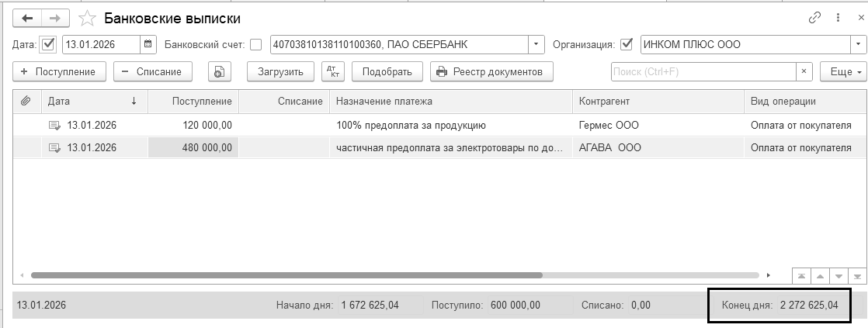Open the date picker calendar icon
Screen dimensions: 868x328
148,44
